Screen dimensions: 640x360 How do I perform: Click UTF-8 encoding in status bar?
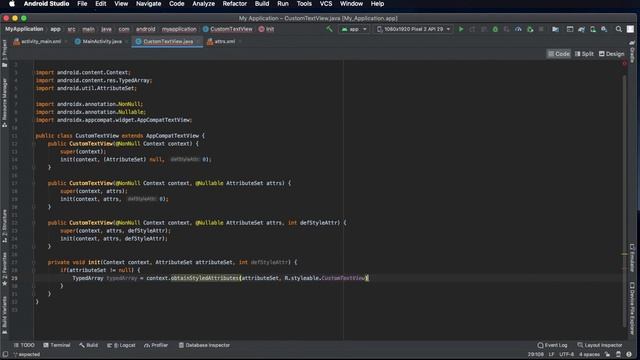pos(567,354)
